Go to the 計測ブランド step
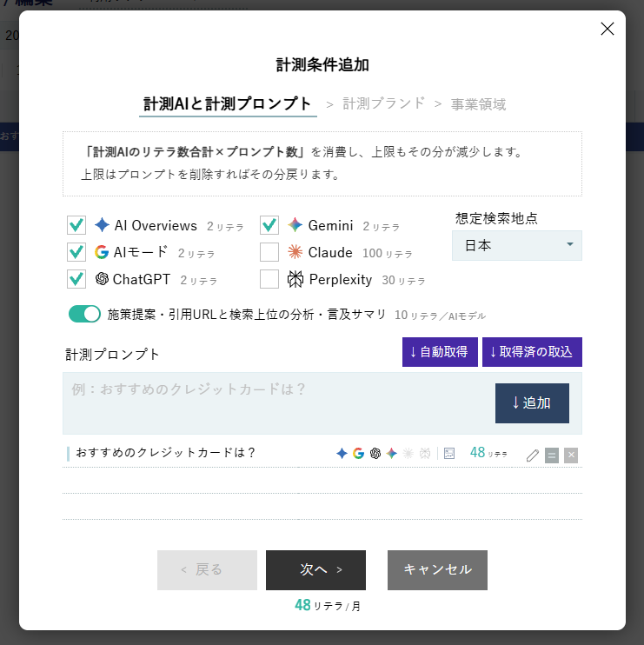 click(384, 103)
